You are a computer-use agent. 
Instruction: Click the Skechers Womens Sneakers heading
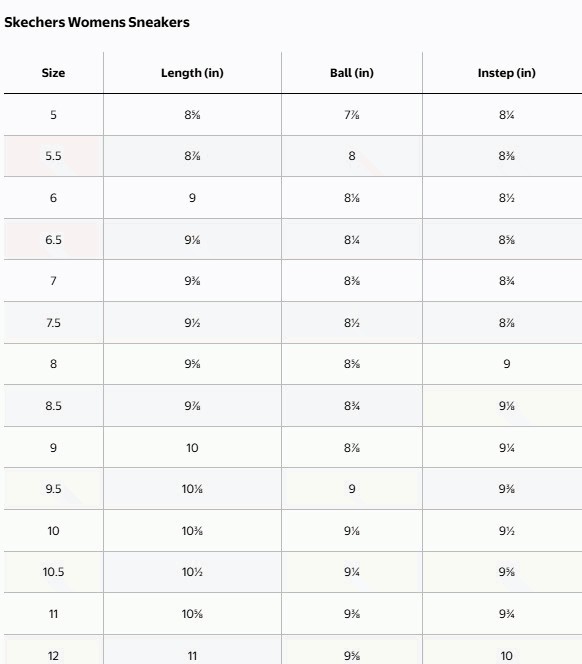[x=97, y=22]
